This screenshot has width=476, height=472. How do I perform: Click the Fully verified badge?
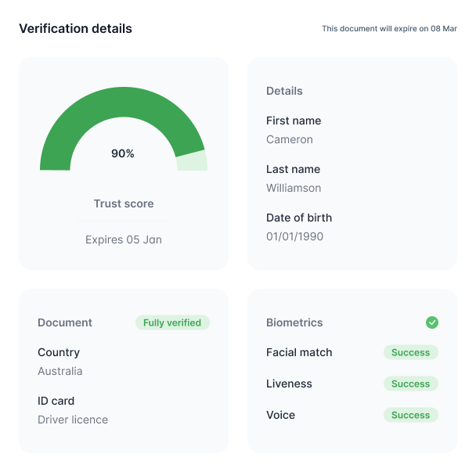(x=172, y=322)
